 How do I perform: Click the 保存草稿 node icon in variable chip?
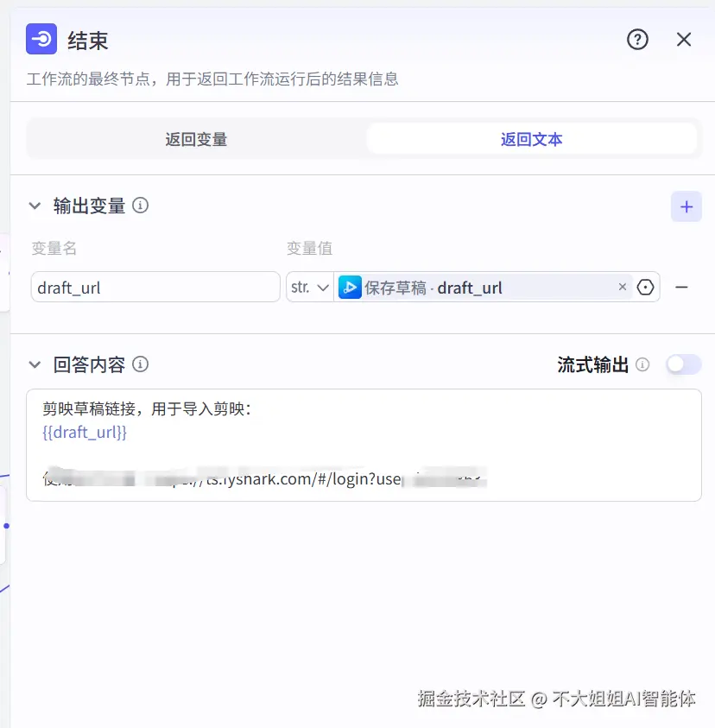coord(349,287)
